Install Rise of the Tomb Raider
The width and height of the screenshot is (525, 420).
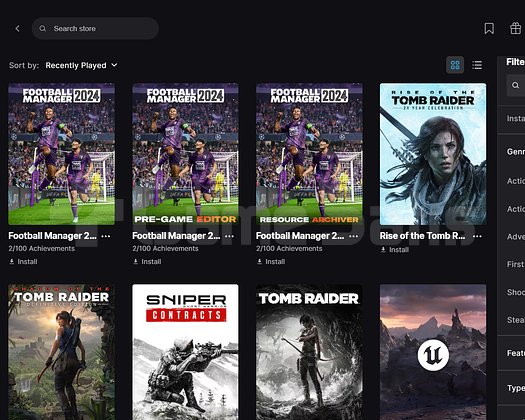click(x=395, y=250)
